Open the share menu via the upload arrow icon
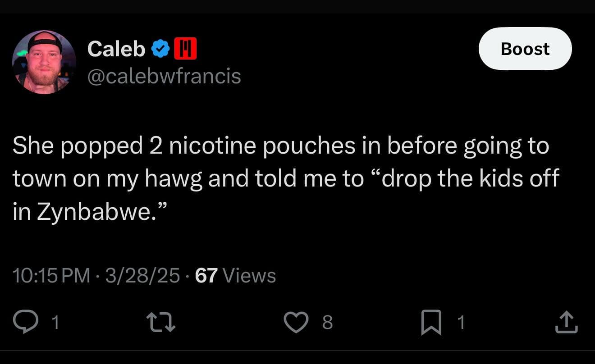 [567, 323]
